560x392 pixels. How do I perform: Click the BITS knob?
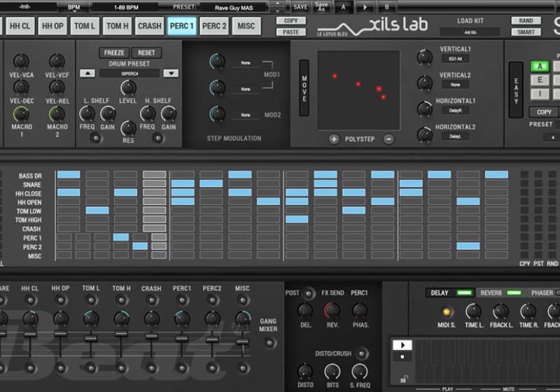point(332,372)
